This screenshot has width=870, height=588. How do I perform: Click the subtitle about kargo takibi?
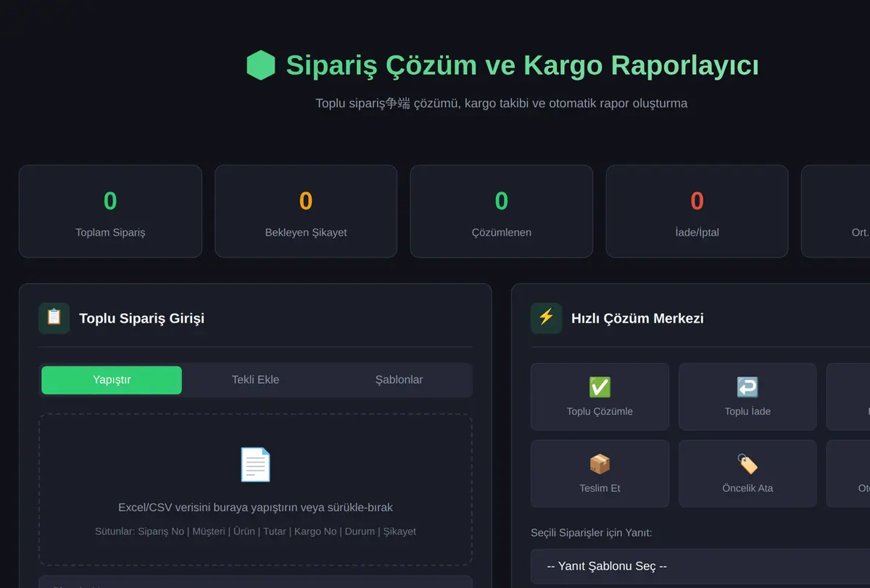coord(502,103)
